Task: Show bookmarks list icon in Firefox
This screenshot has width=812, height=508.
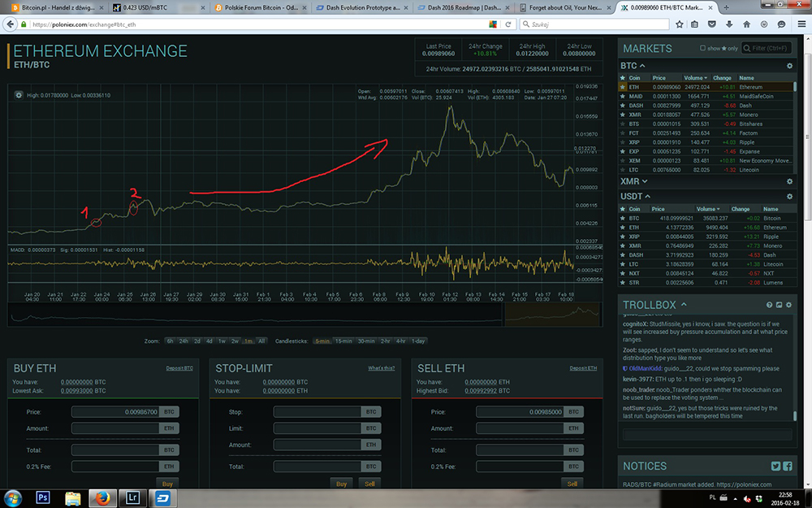Action: 694,24
